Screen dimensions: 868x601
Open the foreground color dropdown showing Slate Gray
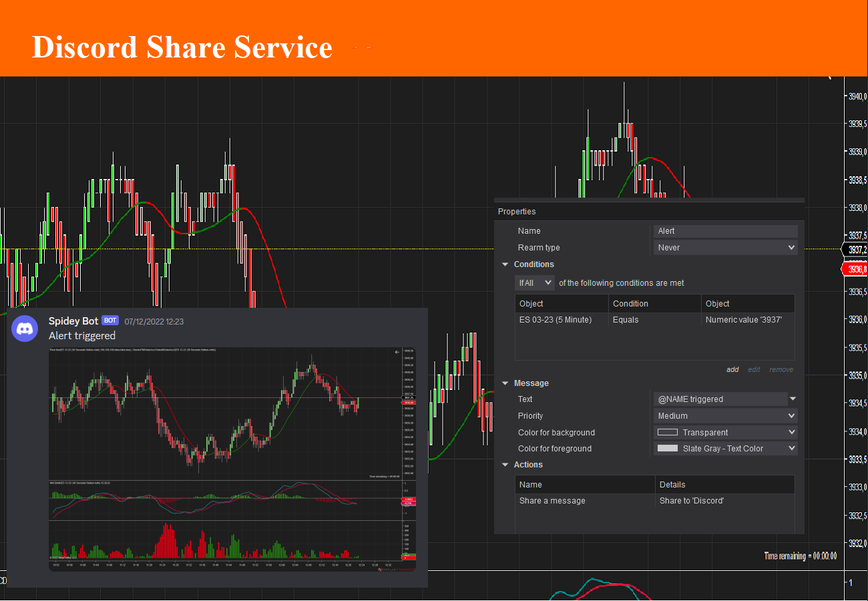726,449
